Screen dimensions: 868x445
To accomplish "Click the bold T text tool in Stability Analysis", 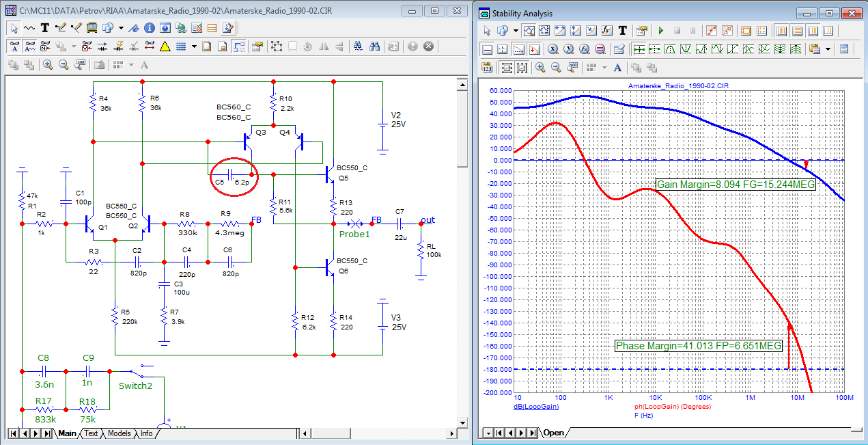I will 623,31.
